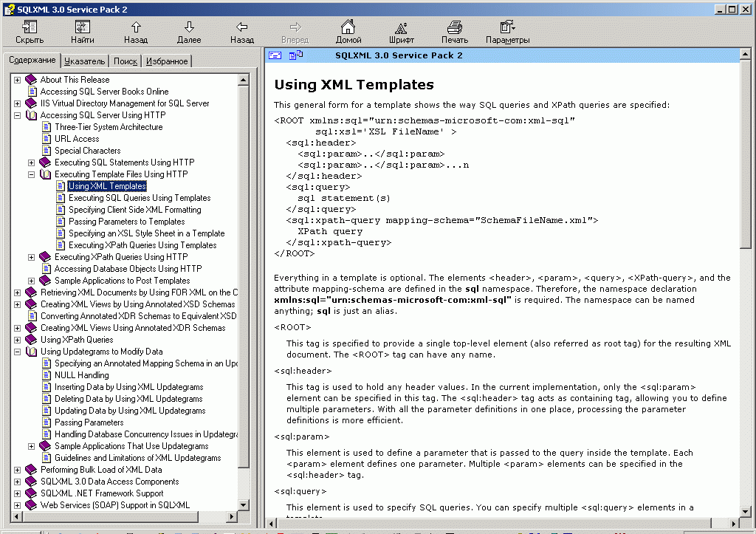This screenshot has height=534, width=756.
Task: Click the book icon beside About This Release
Action: pyautogui.click(x=31, y=80)
